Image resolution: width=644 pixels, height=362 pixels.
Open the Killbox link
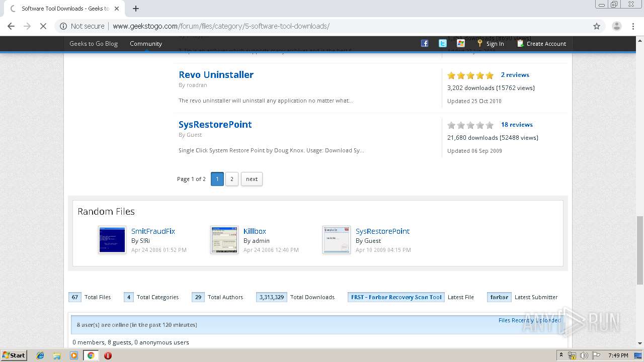coord(255,231)
